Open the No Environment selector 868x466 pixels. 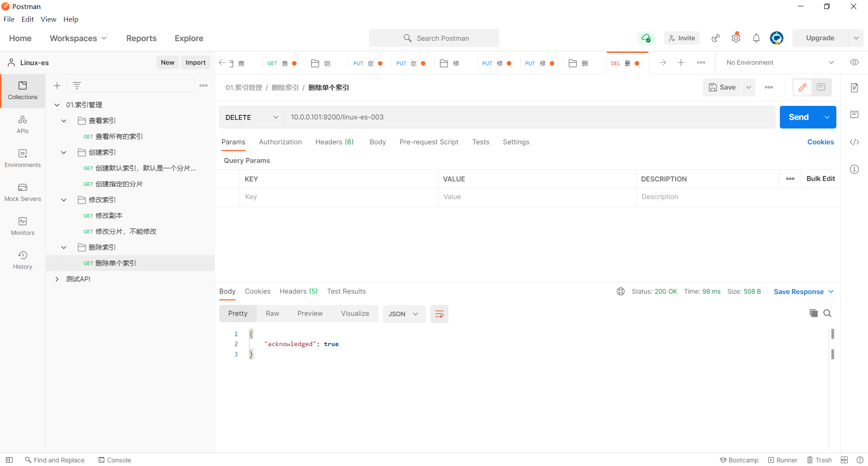[780, 62]
